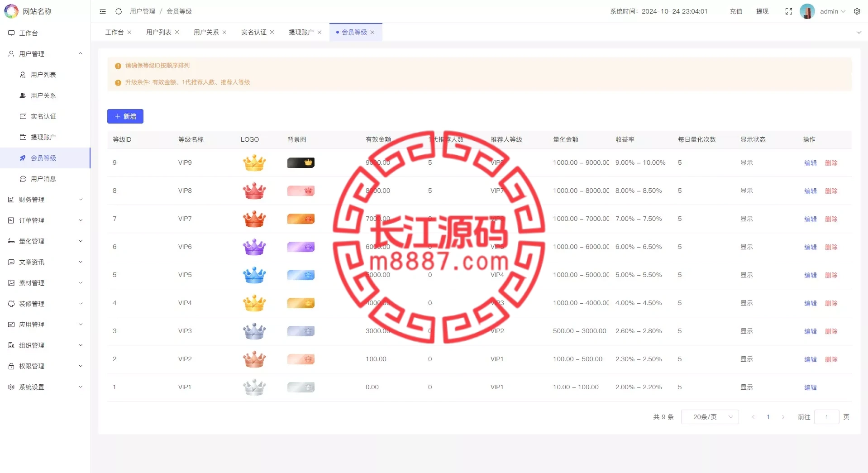The height and width of the screenshot is (473, 868).
Task: Go to previous page arrow in pagination
Action: click(x=753, y=417)
